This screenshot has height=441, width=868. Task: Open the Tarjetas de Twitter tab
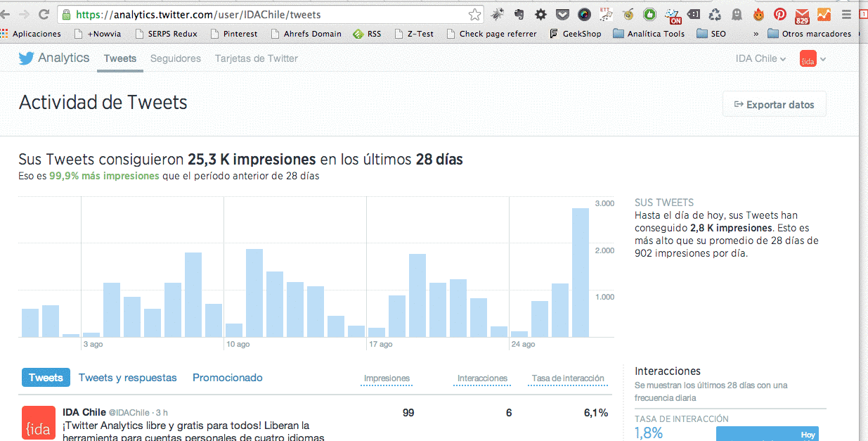tap(256, 58)
